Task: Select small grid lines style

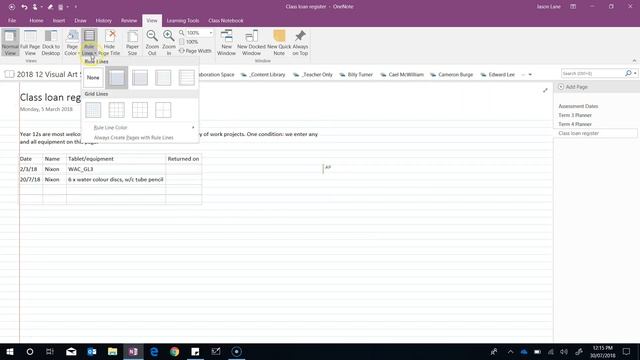Action: [x=93, y=110]
